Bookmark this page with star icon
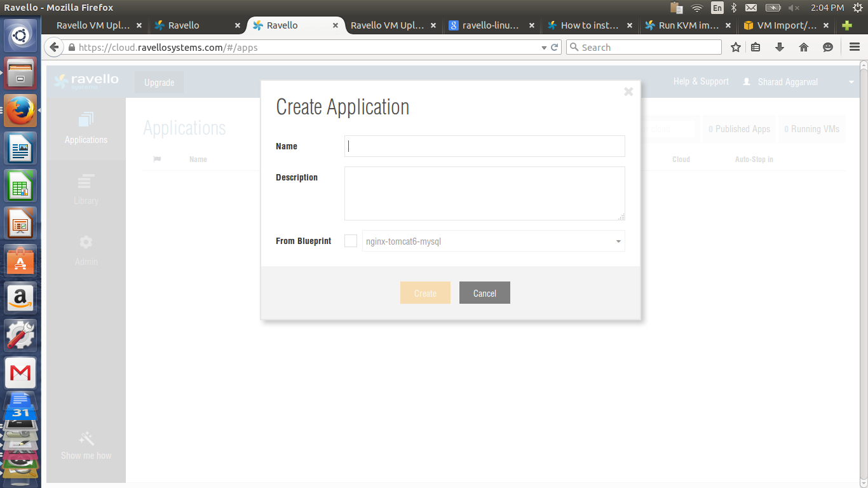Viewport: 868px width, 488px height. pyautogui.click(x=736, y=47)
